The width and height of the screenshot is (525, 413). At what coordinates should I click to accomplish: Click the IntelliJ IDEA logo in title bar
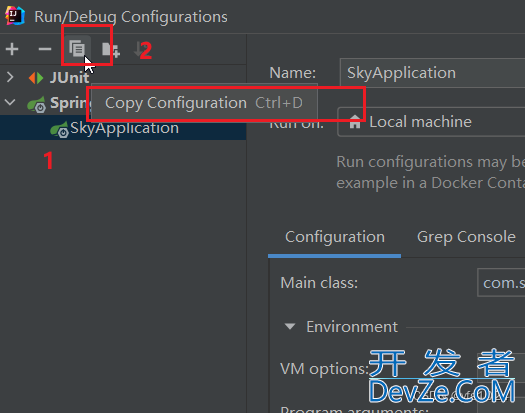[15, 16]
